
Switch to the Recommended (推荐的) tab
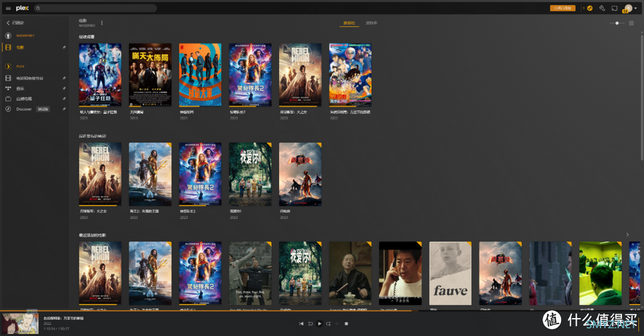349,23
